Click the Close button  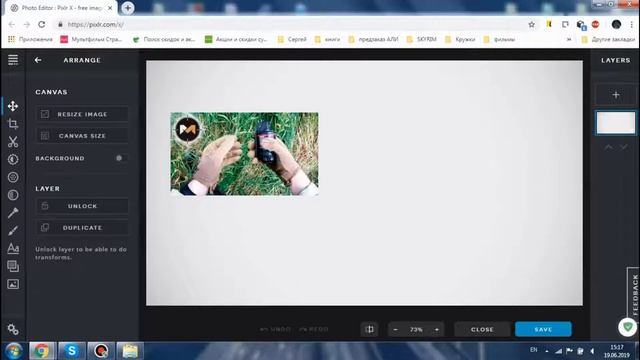[482, 329]
